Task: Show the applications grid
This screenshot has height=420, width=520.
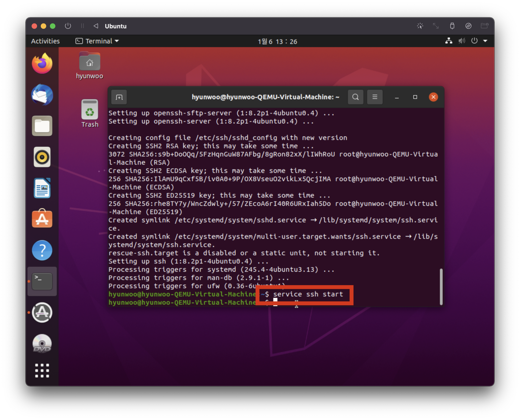Action: pyautogui.click(x=42, y=370)
